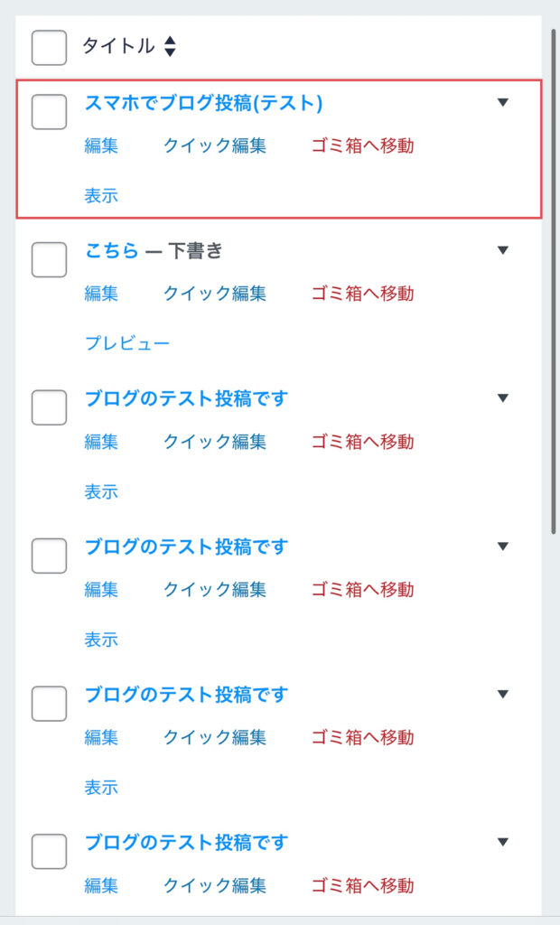Screen dimensions: 560x925
Task: Open the こちら draft post title
Action: click(x=112, y=251)
